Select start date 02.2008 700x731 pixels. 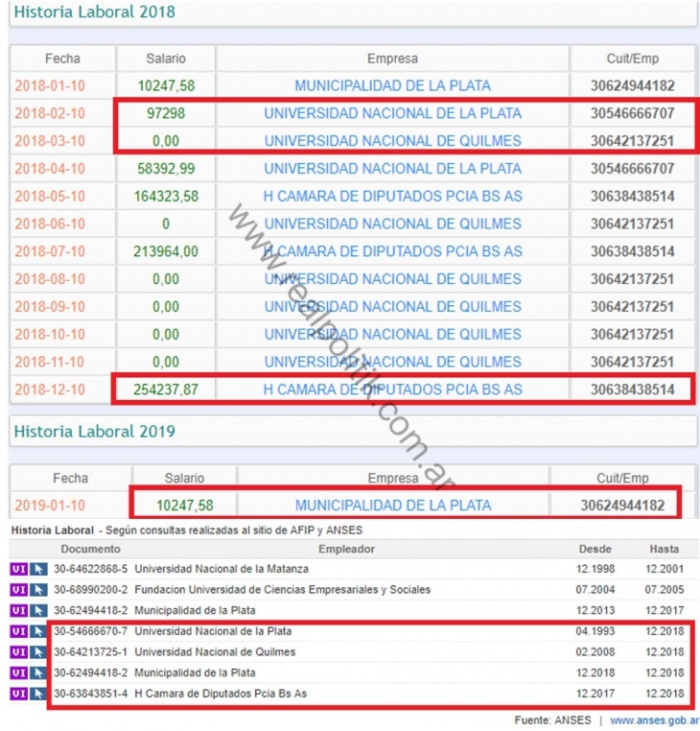tap(595, 652)
